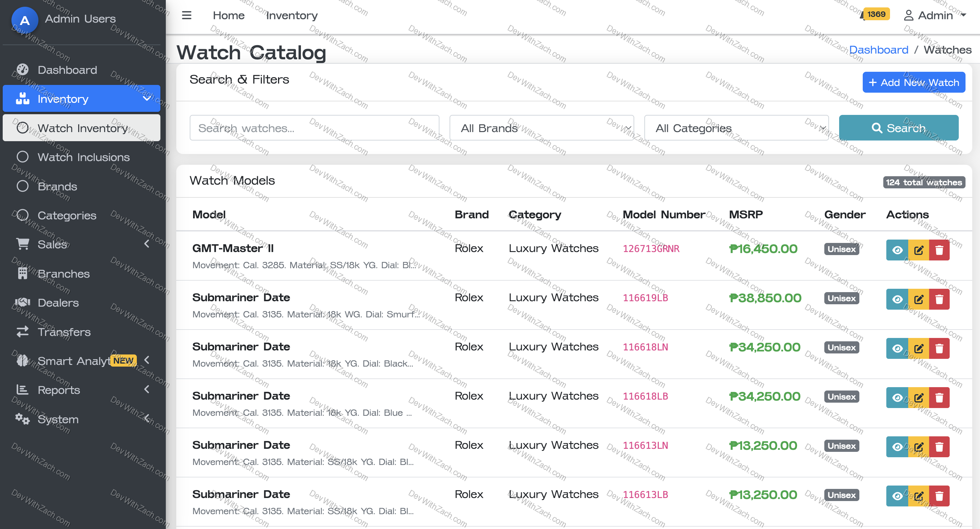Image resolution: width=980 pixels, height=529 pixels.
Task: Open the All Categories dropdown
Action: pyautogui.click(x=736, y=128)
